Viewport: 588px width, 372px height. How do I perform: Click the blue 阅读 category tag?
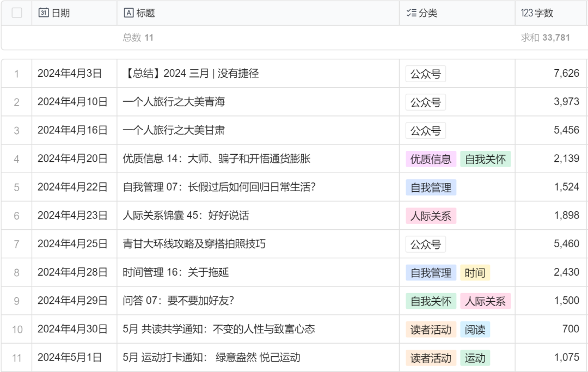[x=475, y=330]
